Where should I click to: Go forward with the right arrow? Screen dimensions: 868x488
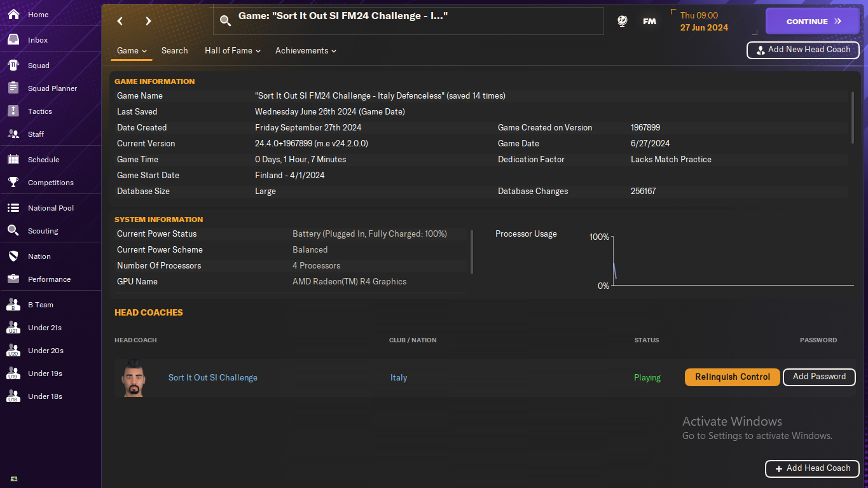(148, 21)
